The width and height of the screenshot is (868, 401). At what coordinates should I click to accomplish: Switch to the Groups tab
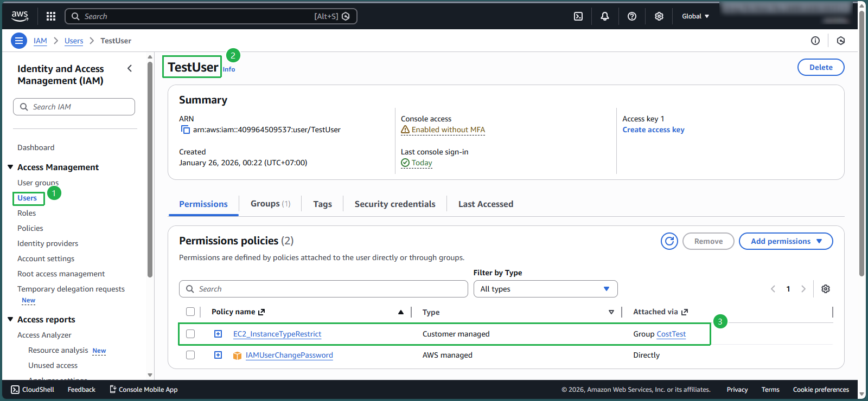click(x=270, y=204)
